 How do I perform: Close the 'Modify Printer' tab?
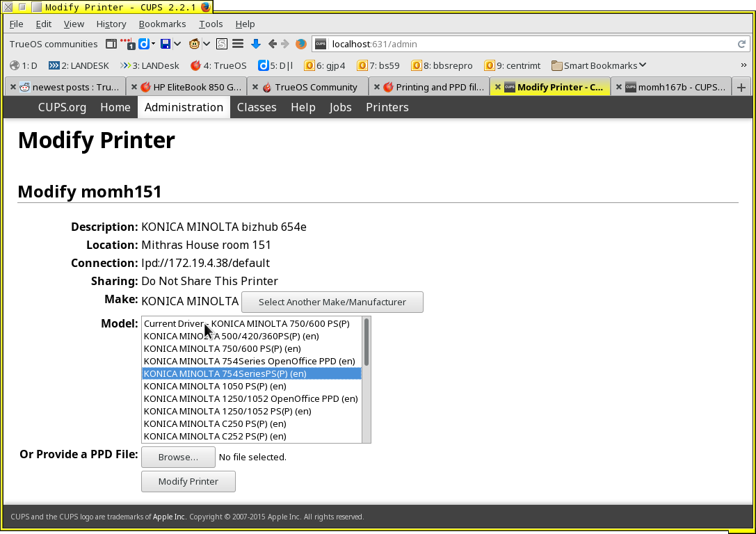[498, 87]
